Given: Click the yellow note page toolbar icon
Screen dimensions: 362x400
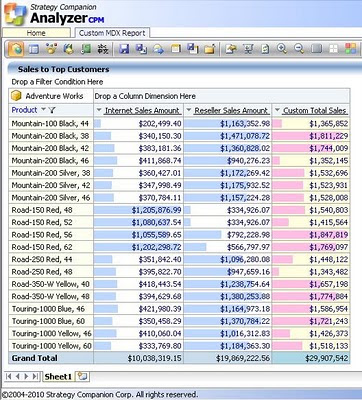Looking at the screenshot, I should tap(175, 49).
